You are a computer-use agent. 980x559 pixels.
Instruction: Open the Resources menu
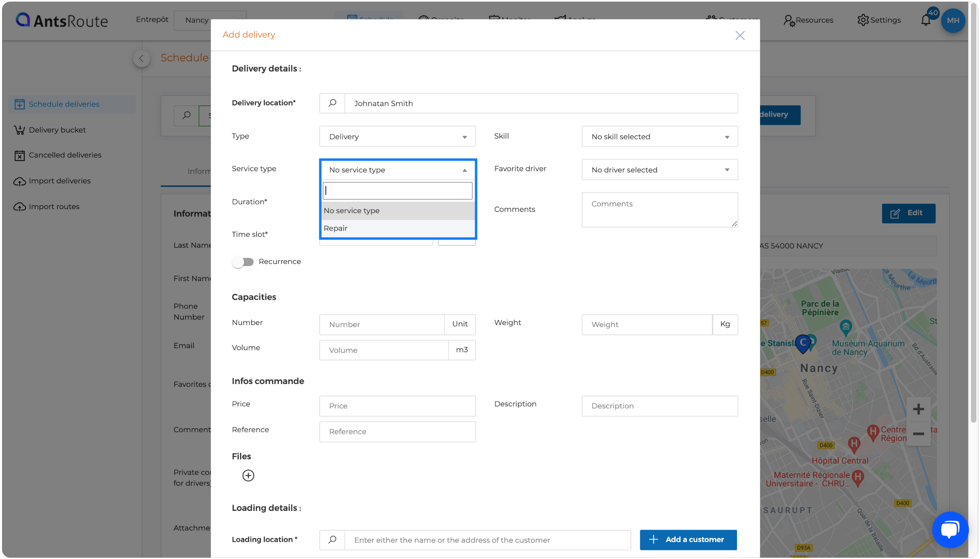point(808,20)
